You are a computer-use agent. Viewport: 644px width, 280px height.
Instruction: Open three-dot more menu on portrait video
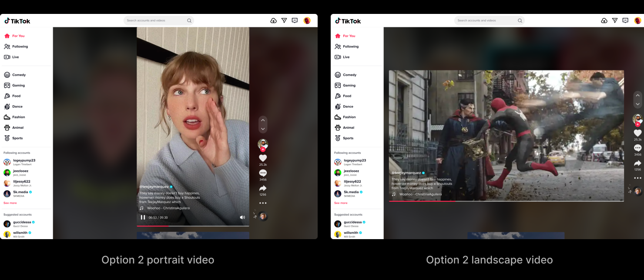pyautogui.click(x=263, y=203)
